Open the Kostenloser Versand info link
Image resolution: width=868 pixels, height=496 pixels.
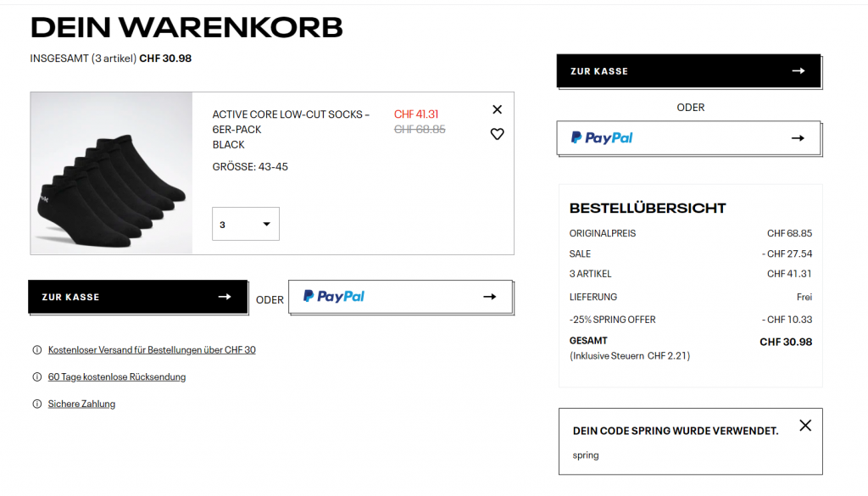tap(152, 349)
